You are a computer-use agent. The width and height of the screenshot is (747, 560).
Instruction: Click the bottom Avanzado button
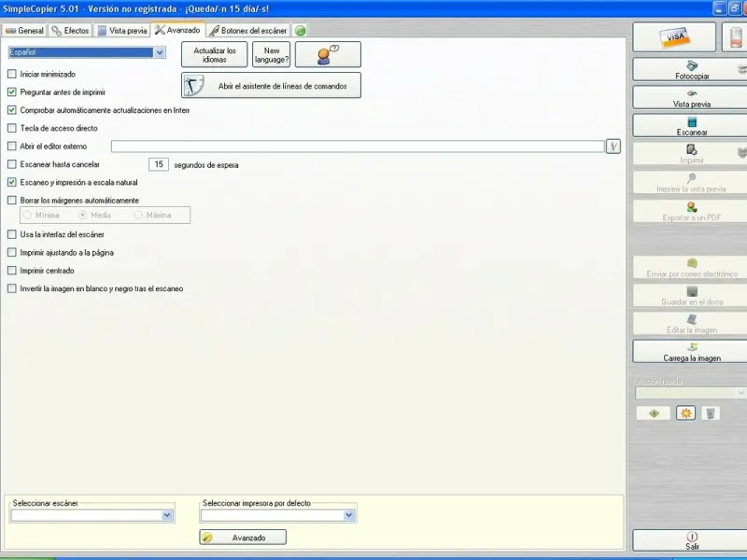pyautogui.click(x=243, y=538)
